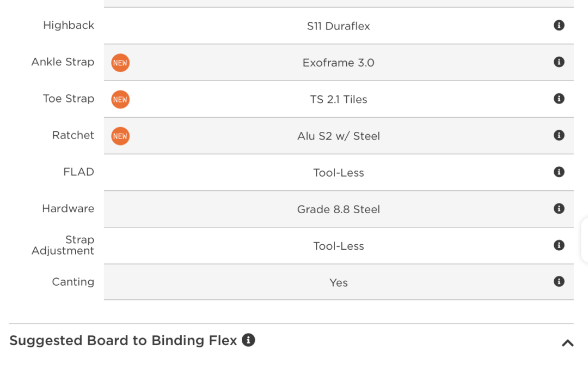Open info icon for Hardware row
Image resolution: width=588 pixels, height=368 pixels.
coord(559,208)
